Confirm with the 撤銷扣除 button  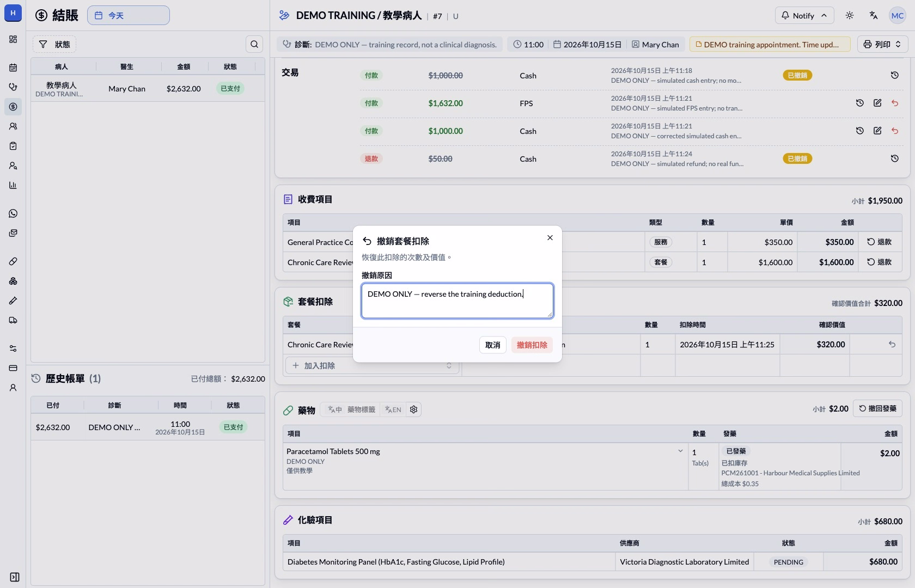[x=532, y=345]
